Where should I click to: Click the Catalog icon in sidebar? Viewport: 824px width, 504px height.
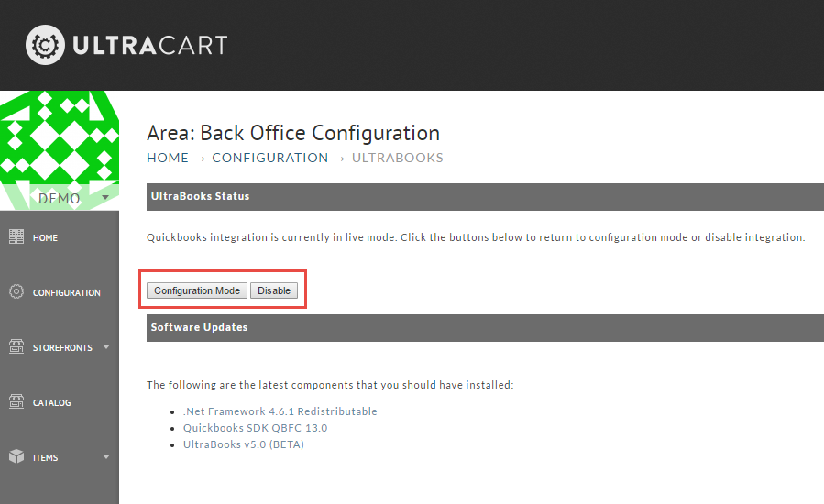click(x=16, y=401)
